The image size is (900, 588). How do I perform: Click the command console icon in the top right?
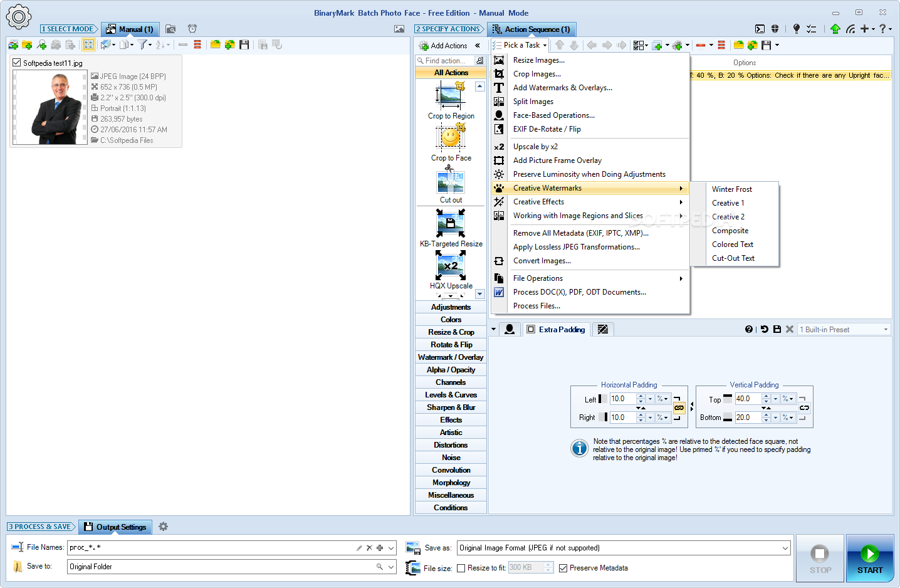coord(760,29)
